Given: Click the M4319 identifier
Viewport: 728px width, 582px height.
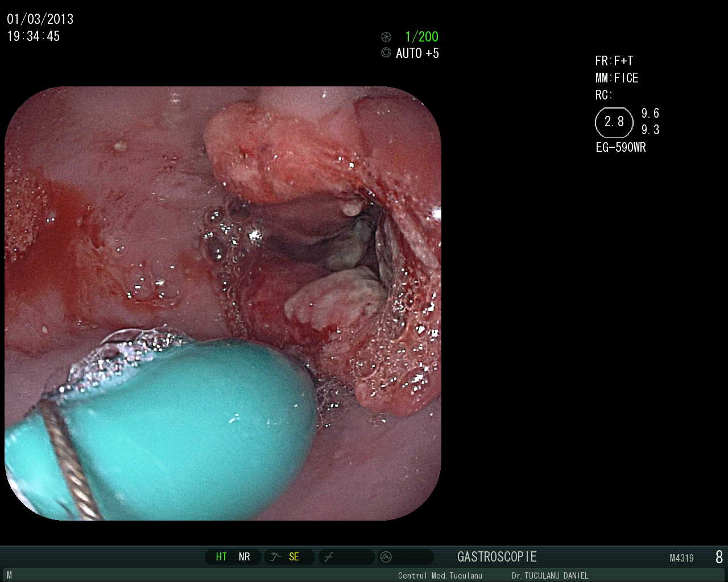Looking at the screenshot, I should click(x=682, y=558).
